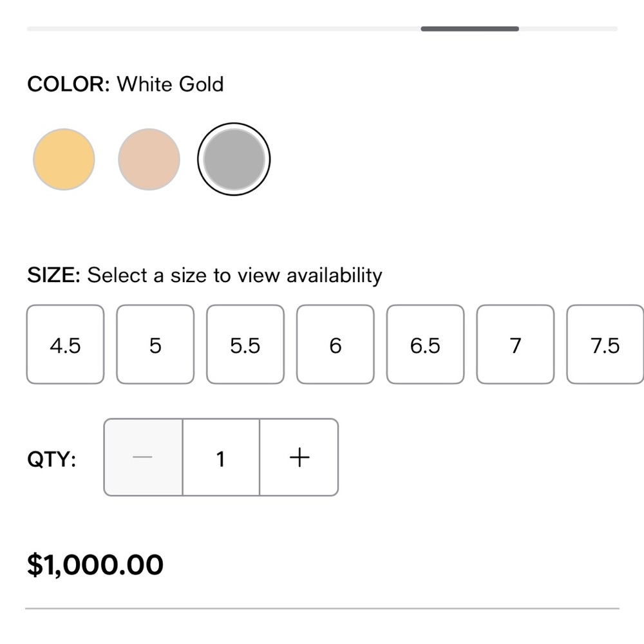Click 'Select a size to view availability' text
This screenshot has height=644, width=644.
[235, 276]
